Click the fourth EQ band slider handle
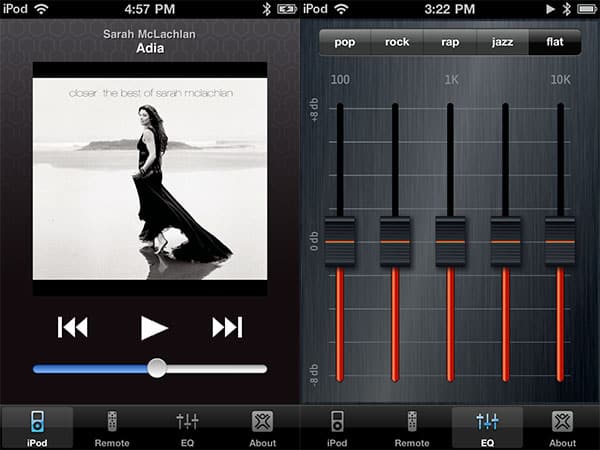Screen dimensions: 600x450 505,241
